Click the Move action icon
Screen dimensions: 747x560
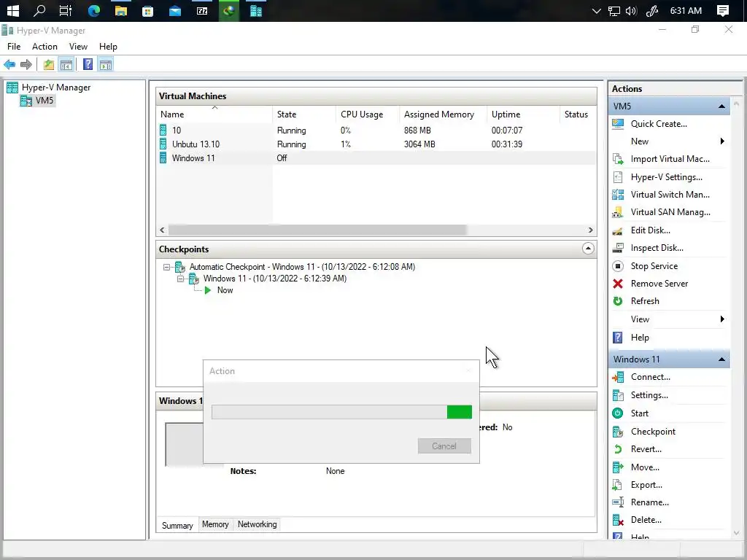point(618,467)
